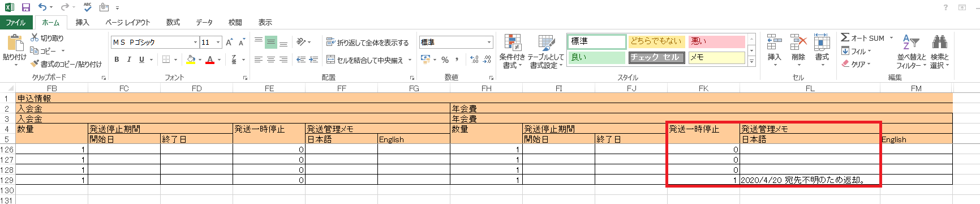980x204 pixels.
Task: Switch to the ページ レイアウト tab
Action: [x=128, y=23]
